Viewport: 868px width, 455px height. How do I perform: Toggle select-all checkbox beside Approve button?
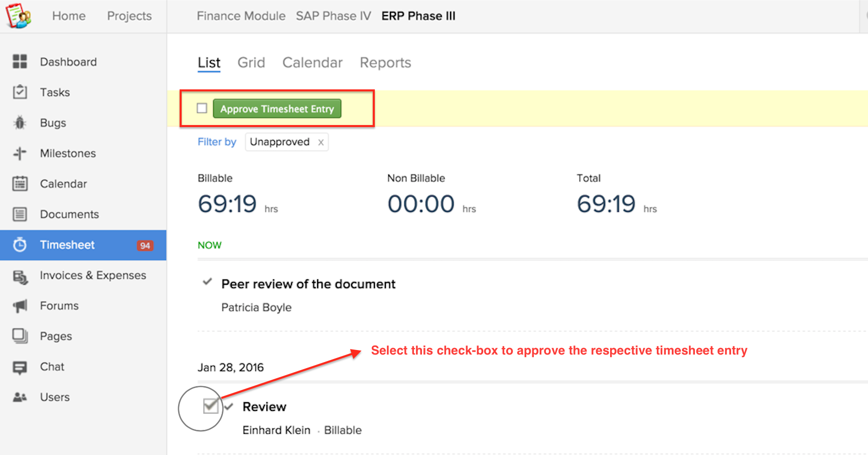[x=202, y=108]
